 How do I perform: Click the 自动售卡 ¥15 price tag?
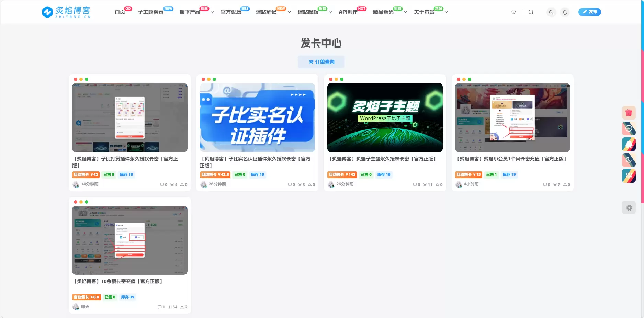(468, 174)
